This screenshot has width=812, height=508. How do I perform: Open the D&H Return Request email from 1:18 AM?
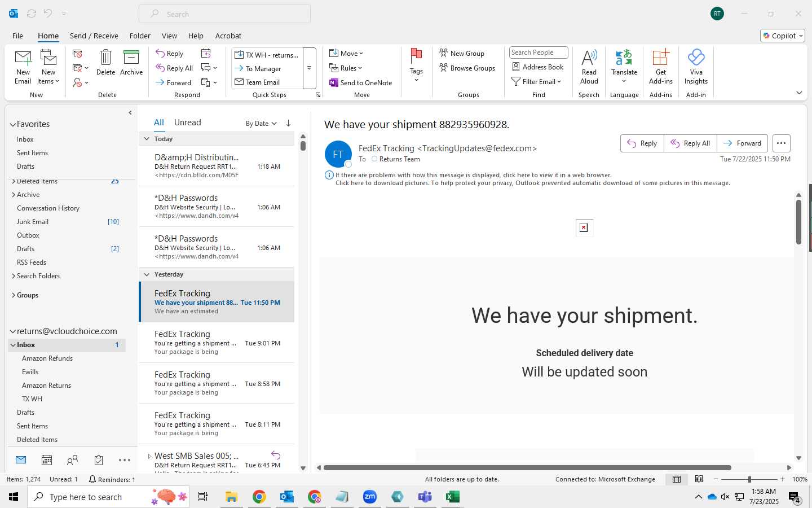tap(217, 166)
